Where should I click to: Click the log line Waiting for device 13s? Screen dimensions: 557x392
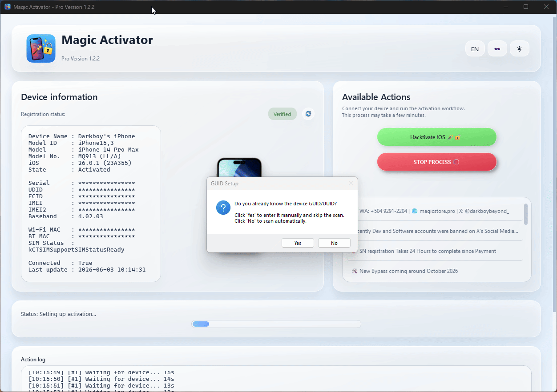coord(101,386)
